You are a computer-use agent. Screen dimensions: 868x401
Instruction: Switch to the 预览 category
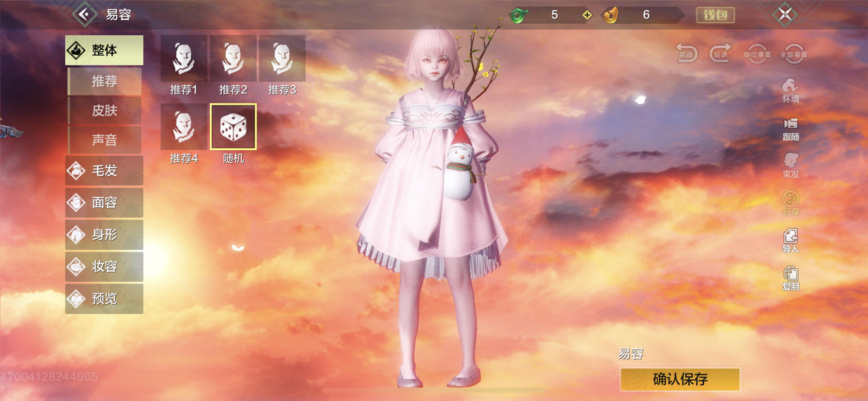[x=104, y=298]
